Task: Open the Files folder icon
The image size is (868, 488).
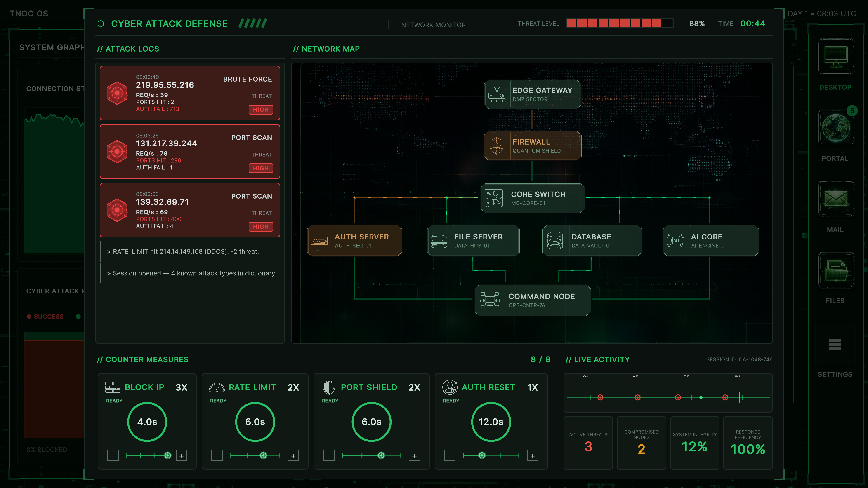Action: click(x=836, y=270)
